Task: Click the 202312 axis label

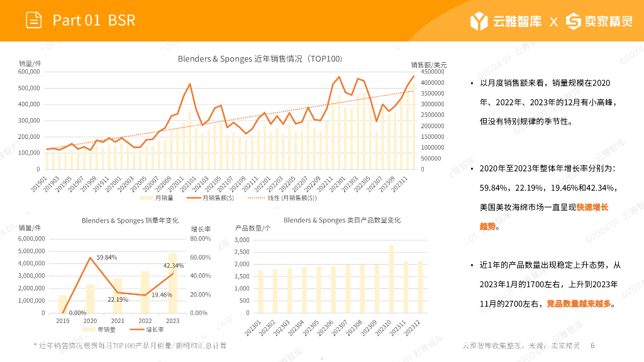Action: point(413,328)
